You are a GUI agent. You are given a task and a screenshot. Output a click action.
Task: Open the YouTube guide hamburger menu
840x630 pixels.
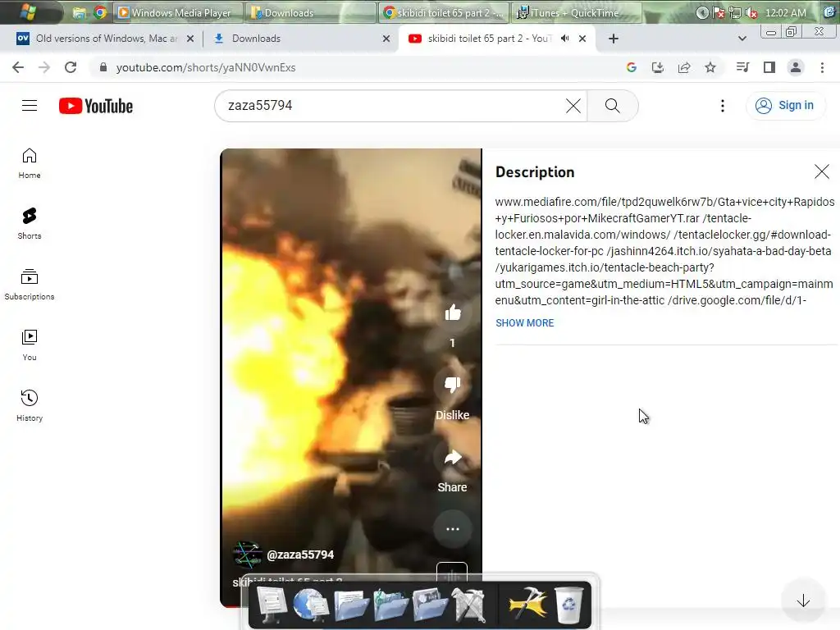point(30,106)
